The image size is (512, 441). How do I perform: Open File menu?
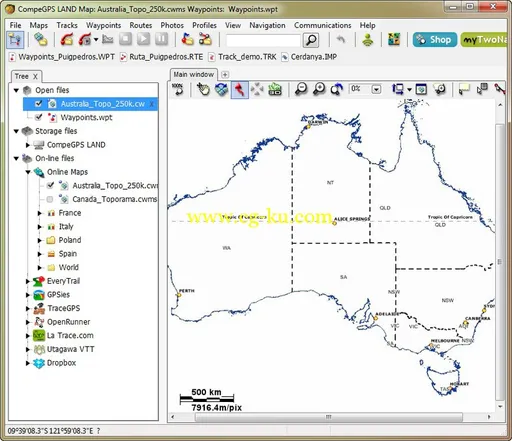15,25
